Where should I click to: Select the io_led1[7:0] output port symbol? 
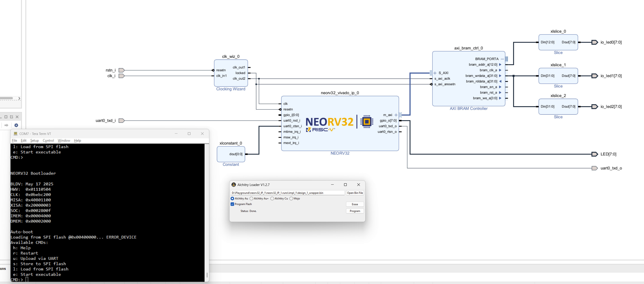595,76
